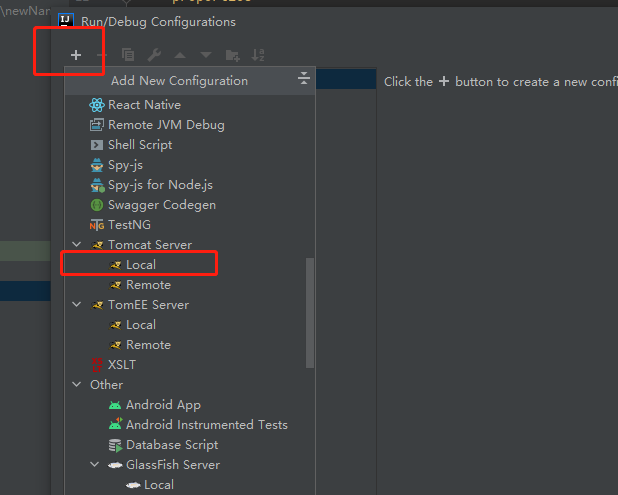
Task: Choose the Database Script label
Action: tap(172, 445)
